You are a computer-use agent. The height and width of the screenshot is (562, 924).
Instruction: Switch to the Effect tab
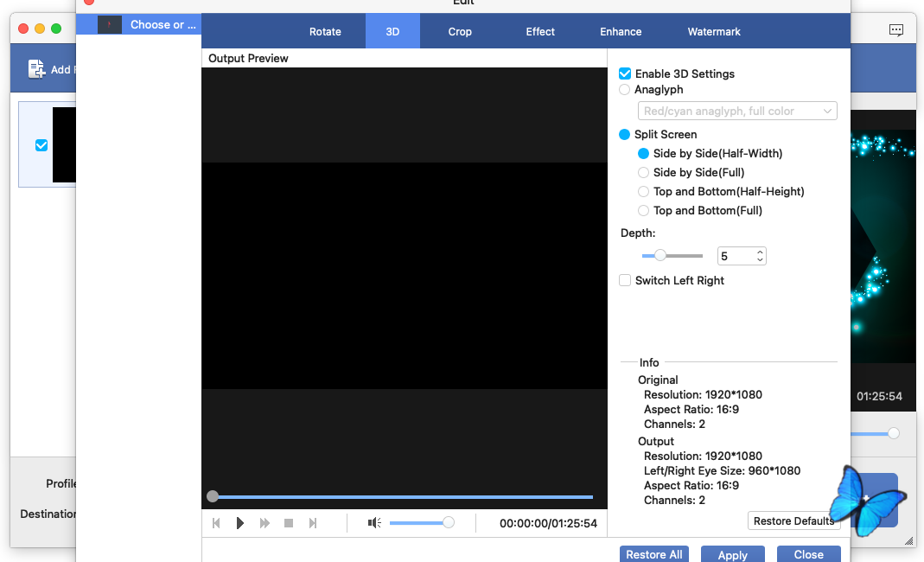(x=539, y=31)
